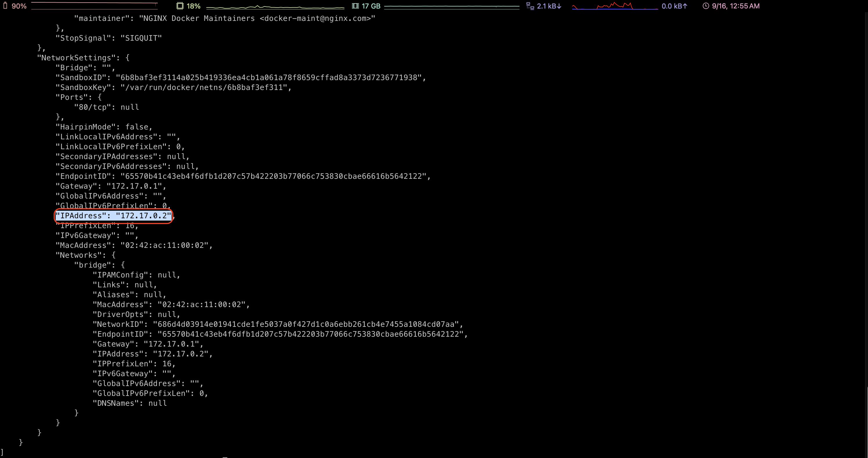
Task: Click the 0.0 kB upload speed
Action: point(674,6)
